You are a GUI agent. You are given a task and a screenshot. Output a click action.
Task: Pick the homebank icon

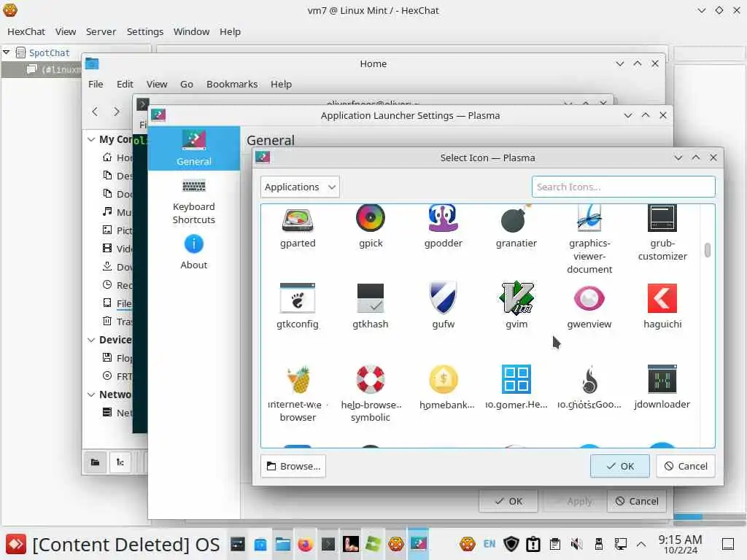coord(444,379)
